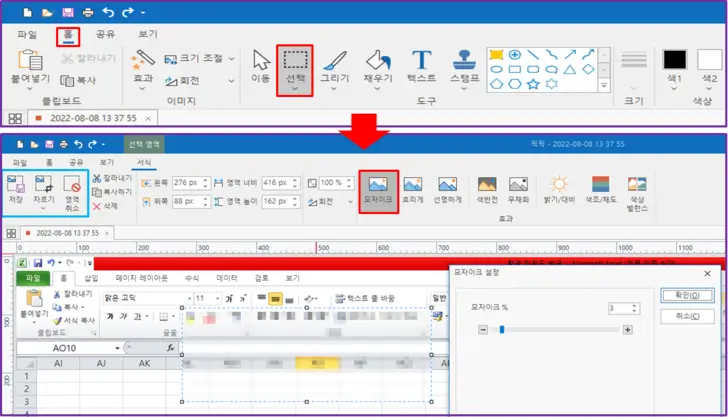Open the 색1 color dropdown arrow

674,89
